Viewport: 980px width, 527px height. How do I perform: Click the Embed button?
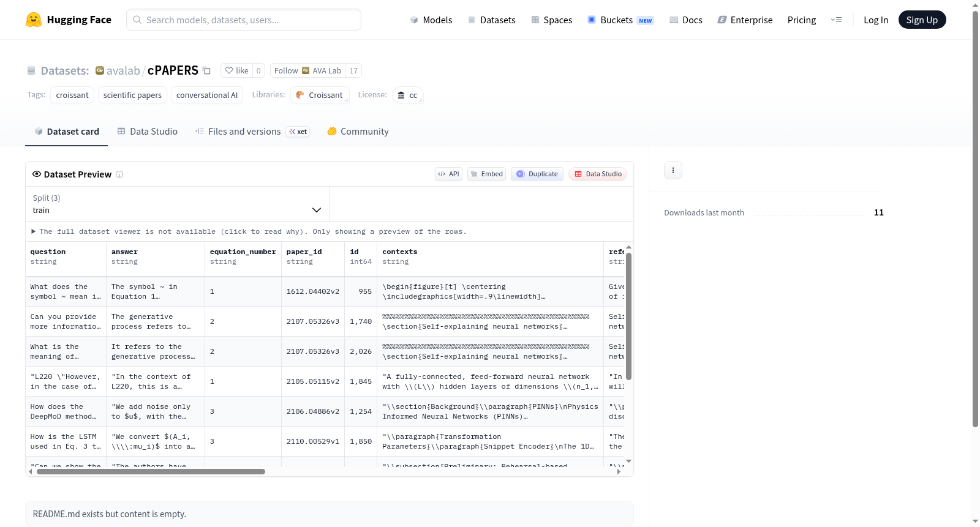(x=487, y=174)
